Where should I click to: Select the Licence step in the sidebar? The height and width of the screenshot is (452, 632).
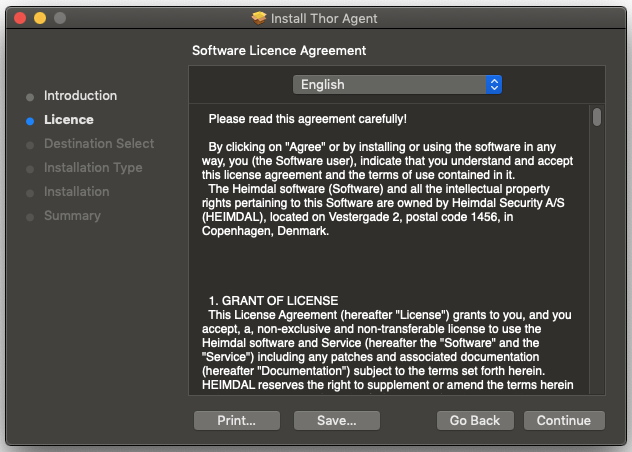tap(69, 120)
